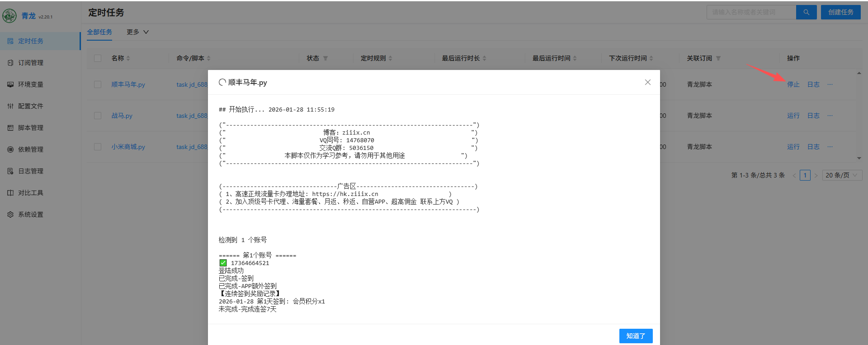
Task: Click the search magnifier icon button
Action: coord(806,12)
